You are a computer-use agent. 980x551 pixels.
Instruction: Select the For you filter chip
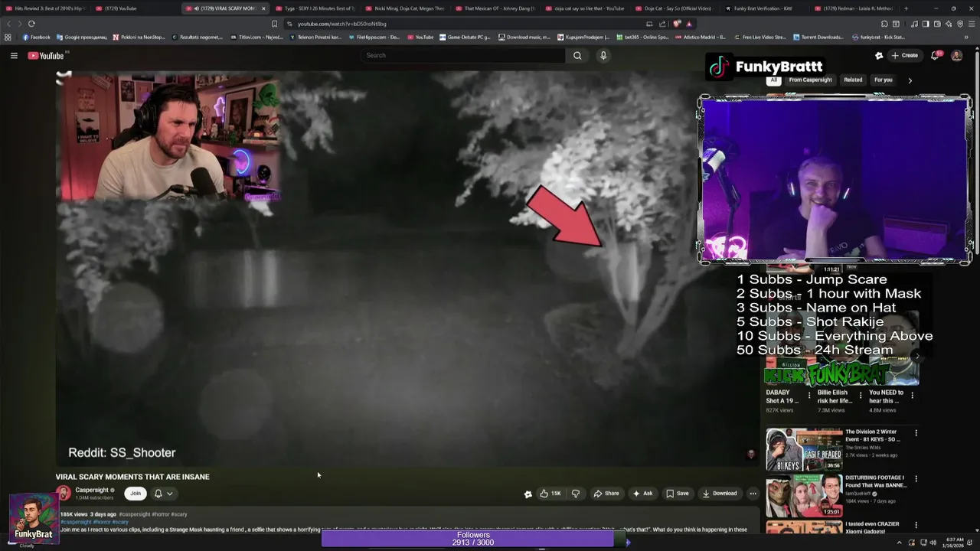[884, 80]
